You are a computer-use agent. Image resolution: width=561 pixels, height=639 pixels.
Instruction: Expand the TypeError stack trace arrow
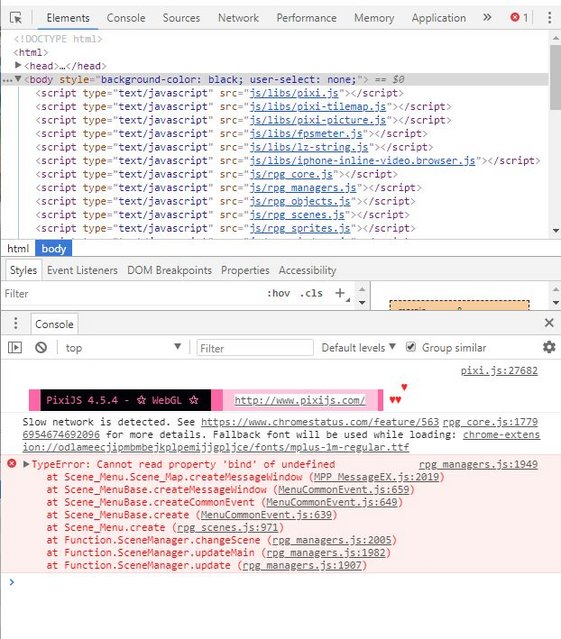click(x=26, y=464)
